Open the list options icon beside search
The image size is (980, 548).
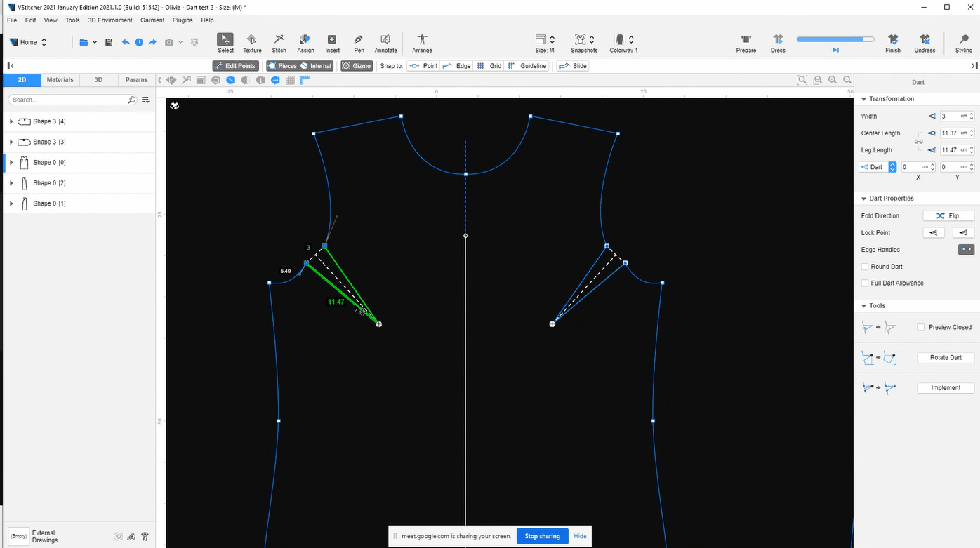[146, 100]
